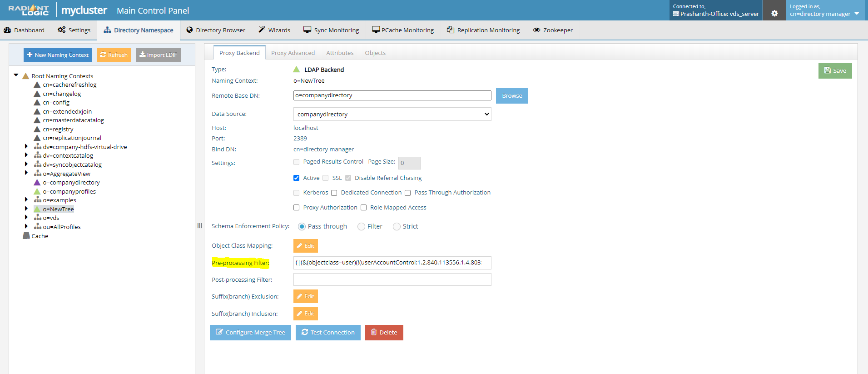Click the Remote Base DN input field

[x=392, y=95]
